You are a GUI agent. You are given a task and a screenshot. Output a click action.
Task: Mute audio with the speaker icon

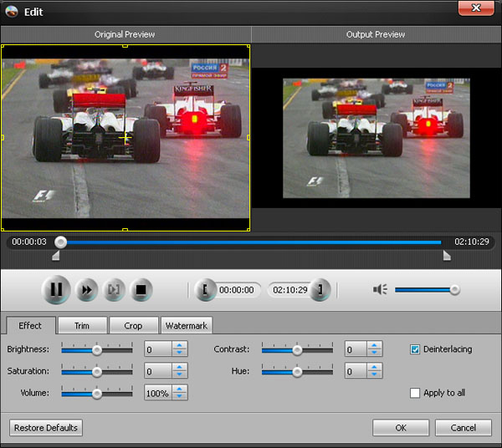(x=381, y=289)
